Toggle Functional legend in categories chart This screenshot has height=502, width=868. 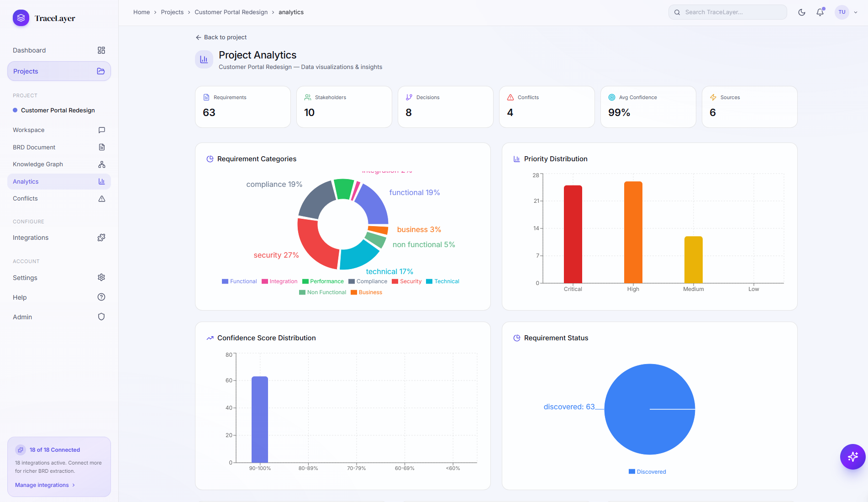pos(239,281)
